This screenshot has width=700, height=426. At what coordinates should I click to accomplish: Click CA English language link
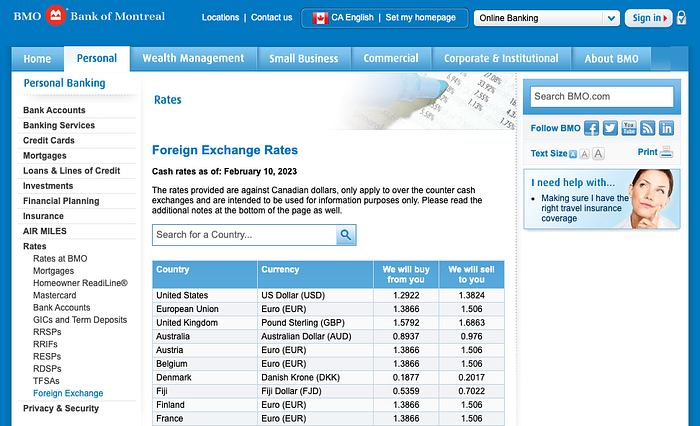click(x=352, y=17)
